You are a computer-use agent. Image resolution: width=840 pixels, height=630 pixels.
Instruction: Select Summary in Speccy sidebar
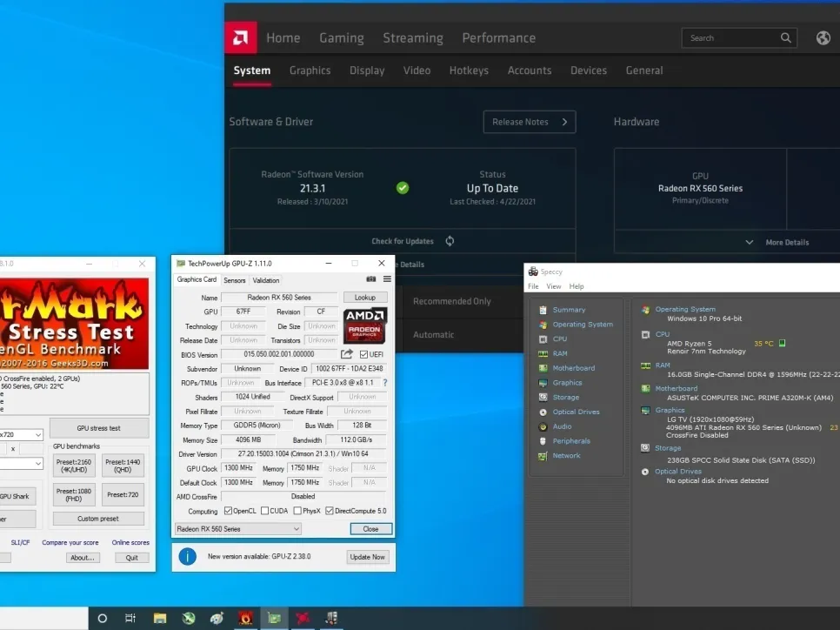tap(569, 310)
